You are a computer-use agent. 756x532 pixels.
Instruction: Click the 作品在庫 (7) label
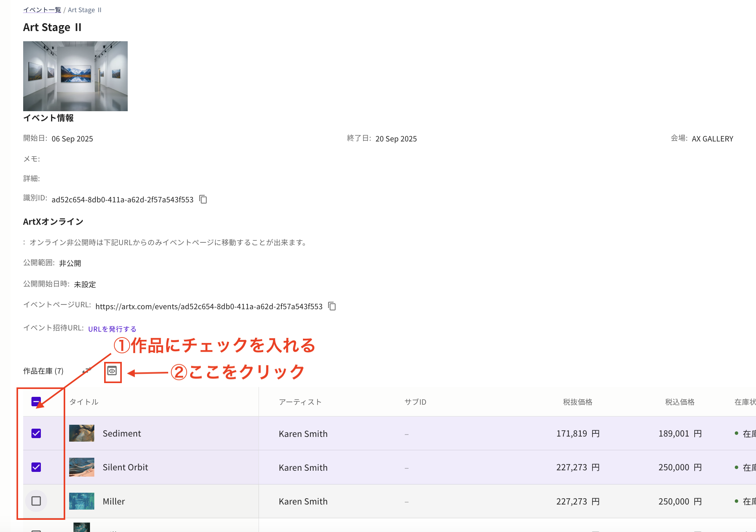(43, 371)
